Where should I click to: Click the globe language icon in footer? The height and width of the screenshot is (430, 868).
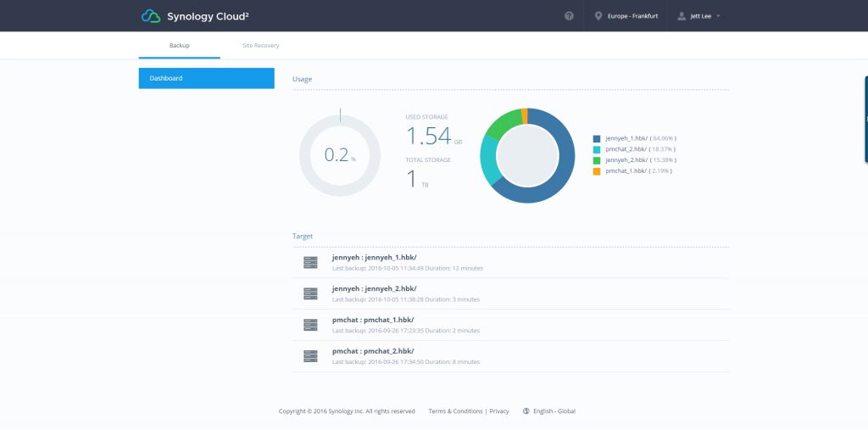pos(526,411)
